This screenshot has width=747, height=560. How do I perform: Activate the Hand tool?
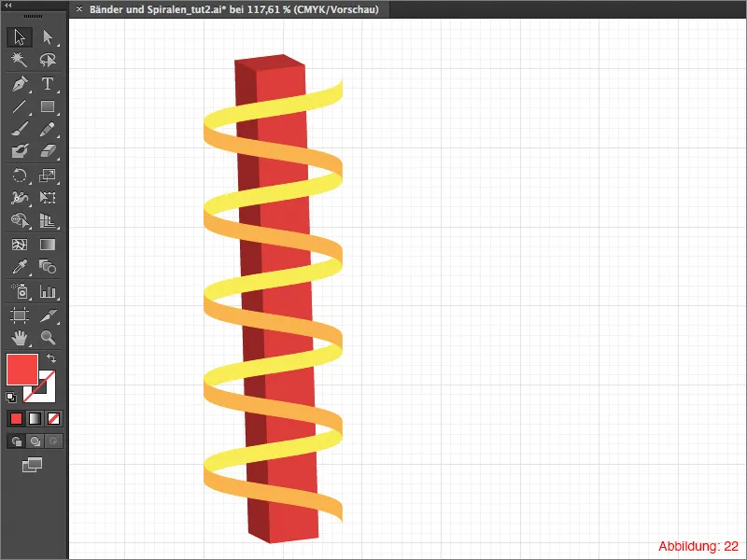19,338
